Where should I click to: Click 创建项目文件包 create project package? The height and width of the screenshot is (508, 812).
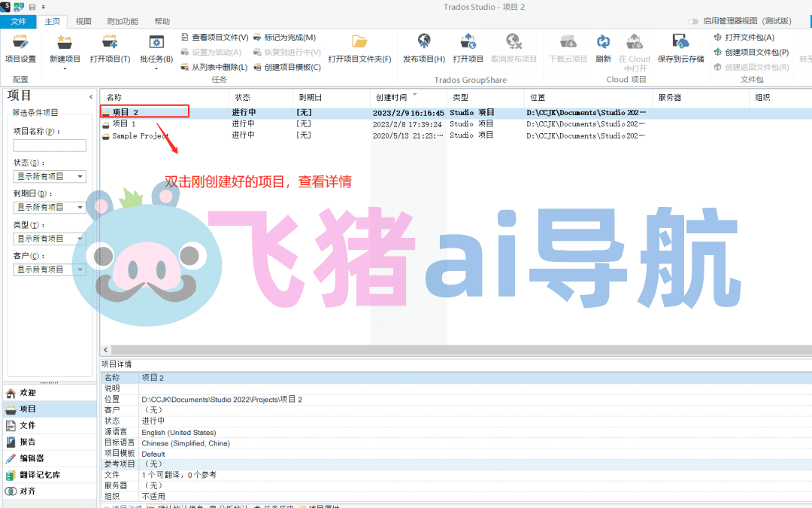pyautogui.click(x=751, y=52)
